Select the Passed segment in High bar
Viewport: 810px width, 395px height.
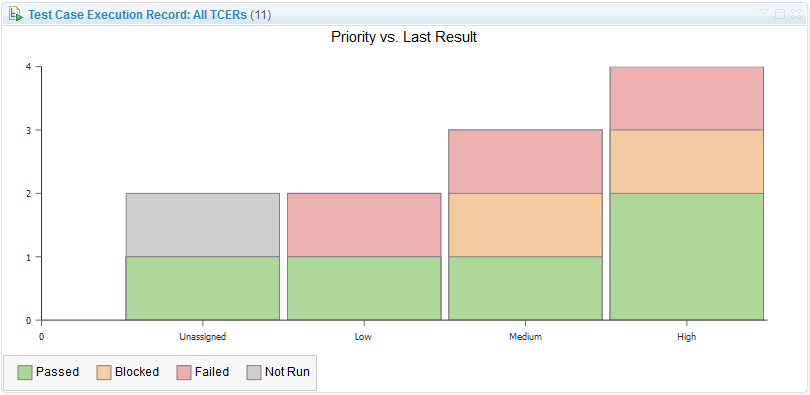687,257
